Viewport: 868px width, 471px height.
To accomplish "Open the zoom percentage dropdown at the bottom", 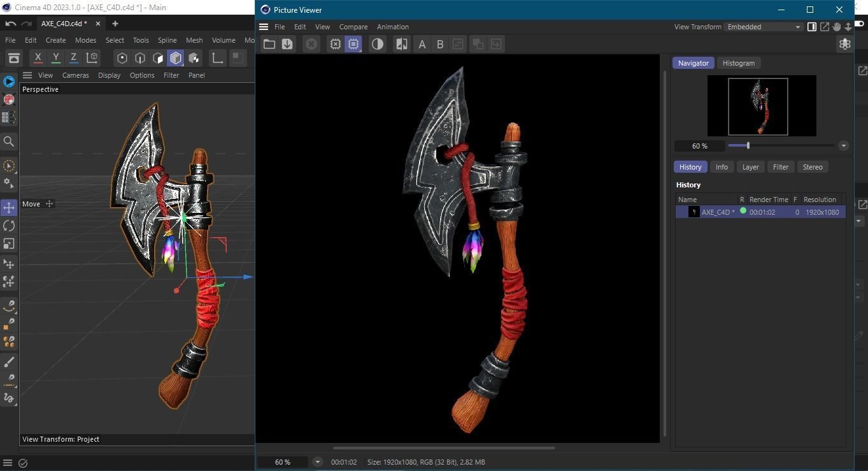I will 317,461.
